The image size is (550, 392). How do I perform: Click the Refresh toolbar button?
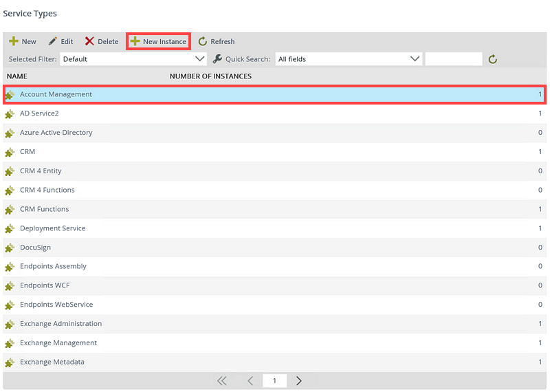point(217,41)
